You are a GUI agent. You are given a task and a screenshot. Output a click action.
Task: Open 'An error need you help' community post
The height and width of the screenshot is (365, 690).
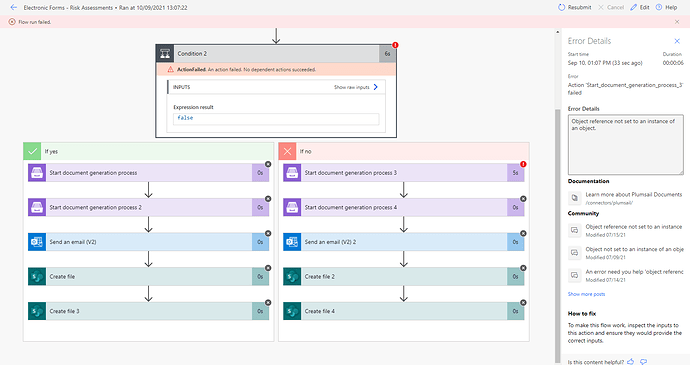[634, 272]
